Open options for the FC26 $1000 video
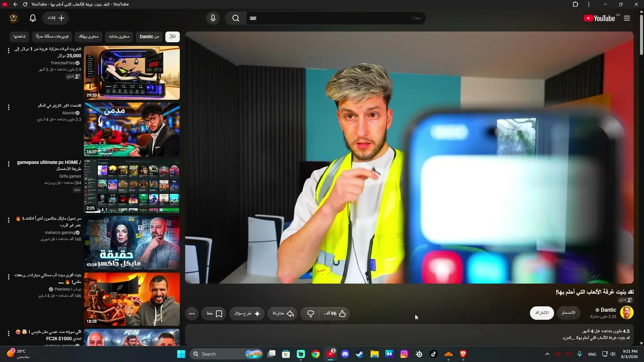 click(x=9, y=333)
